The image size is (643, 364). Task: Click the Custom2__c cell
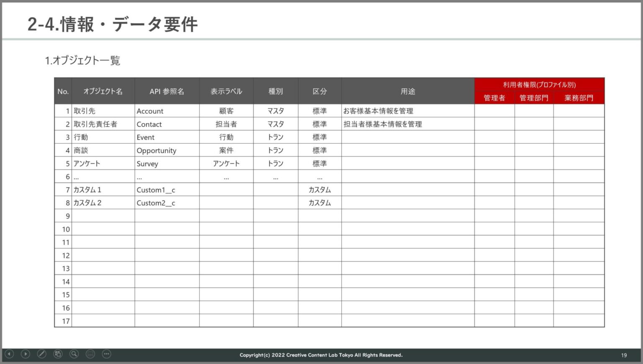pyautogui.click(x=156, y=203)
